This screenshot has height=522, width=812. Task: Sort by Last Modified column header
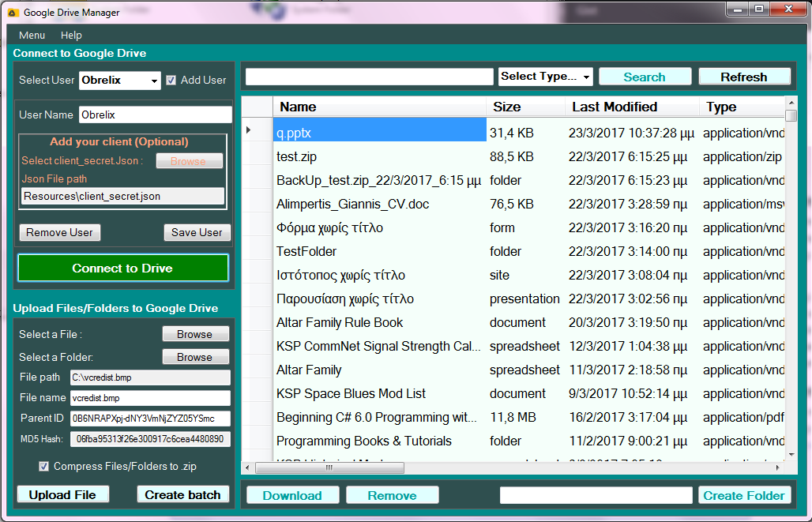tap(633, 107)
